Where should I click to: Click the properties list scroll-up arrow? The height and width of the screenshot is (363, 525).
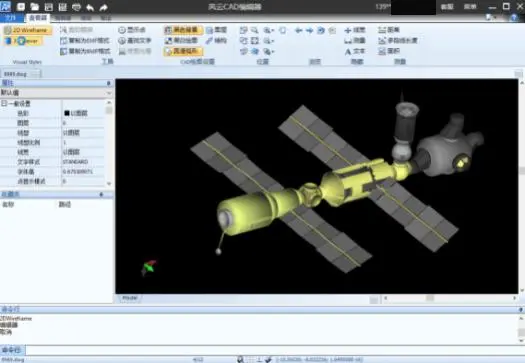[x=109, y=102]
